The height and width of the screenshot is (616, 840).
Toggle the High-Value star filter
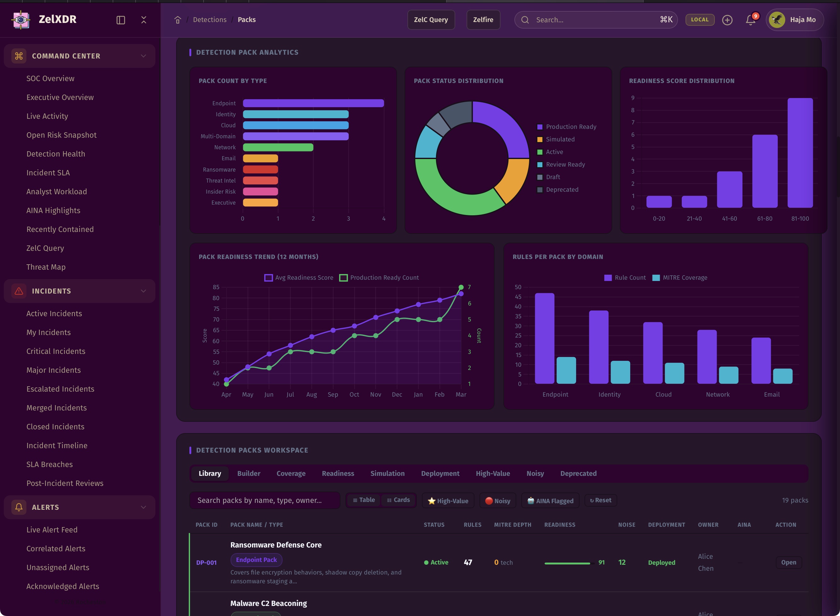[448, 501]
